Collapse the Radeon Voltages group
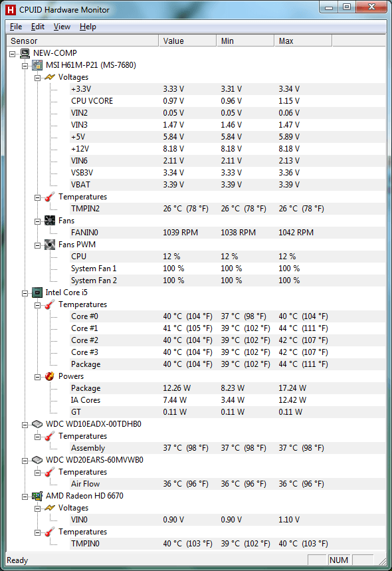 pyautogui.click(x=37, y=509)
